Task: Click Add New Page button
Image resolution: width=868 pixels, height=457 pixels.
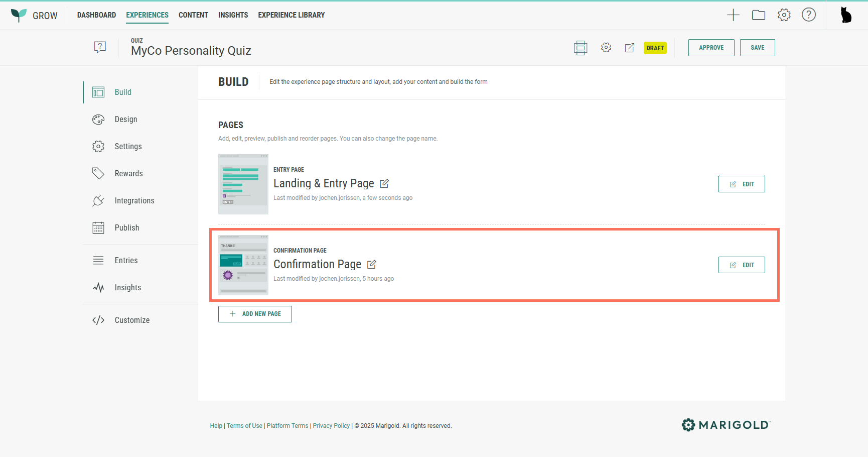Action: 255,314
